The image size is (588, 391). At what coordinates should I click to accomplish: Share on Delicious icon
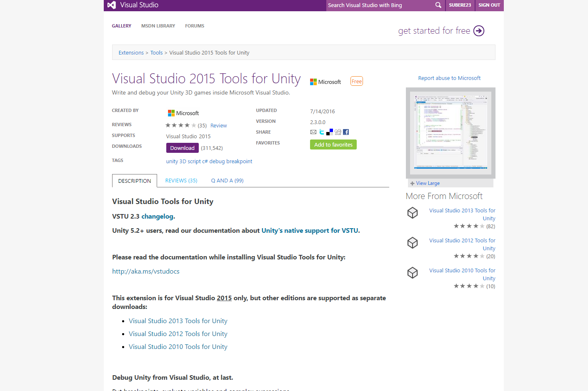[330, 132]
